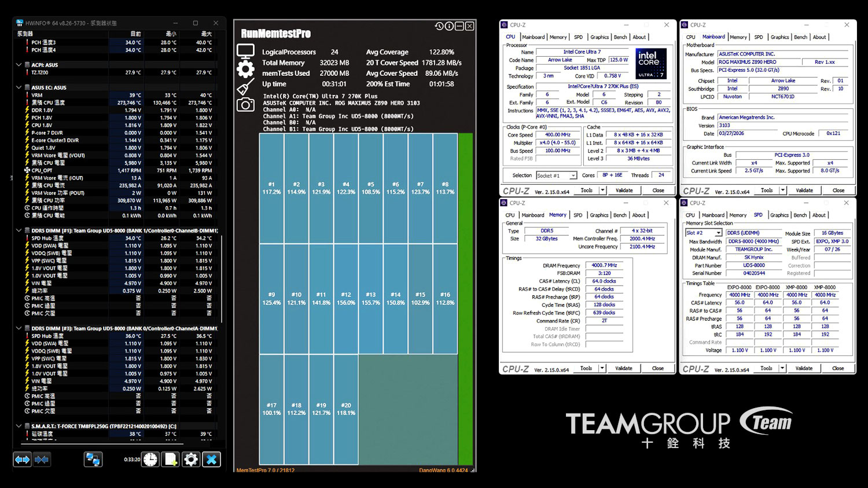Switch to CPU tab in CPU-Z Mainboard window

(691, 37)
